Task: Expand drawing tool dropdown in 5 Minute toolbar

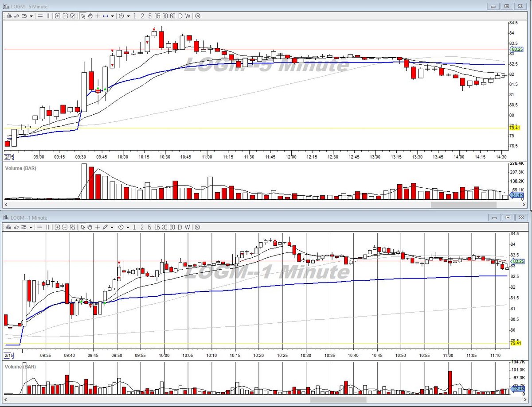Action: pos(112,16)
